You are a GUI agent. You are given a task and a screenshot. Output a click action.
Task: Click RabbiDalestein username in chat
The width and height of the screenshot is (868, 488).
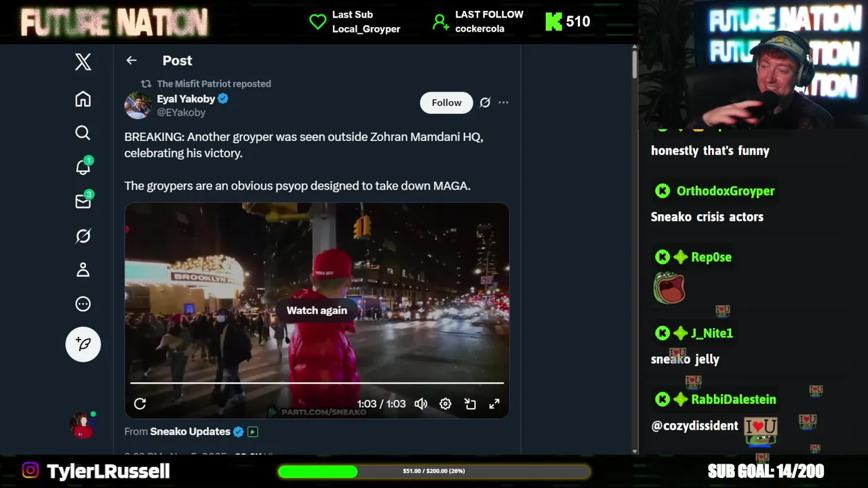pos(734,400)
